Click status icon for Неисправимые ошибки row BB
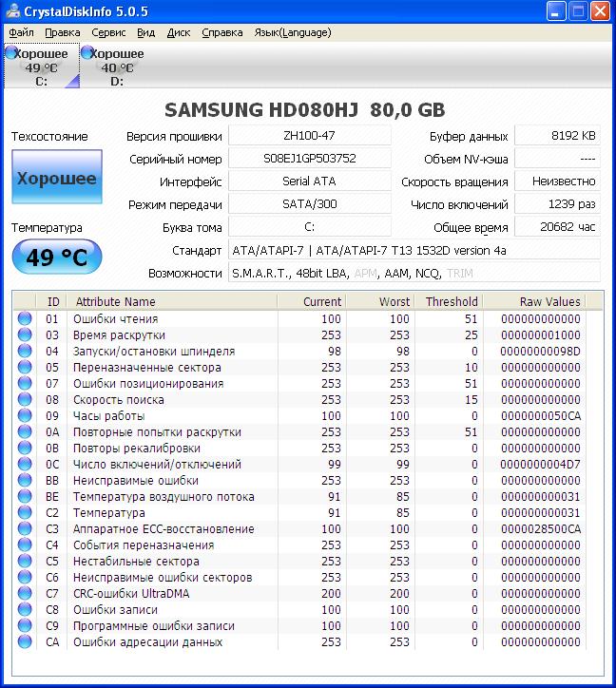The image size is (616, 688). [x=25, y=481]
